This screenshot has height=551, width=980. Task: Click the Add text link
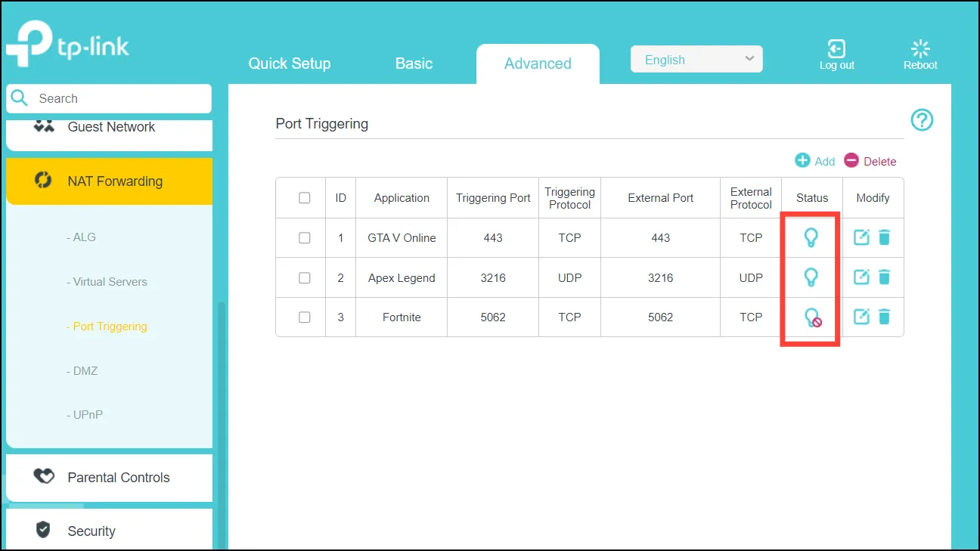coord(825,161)
